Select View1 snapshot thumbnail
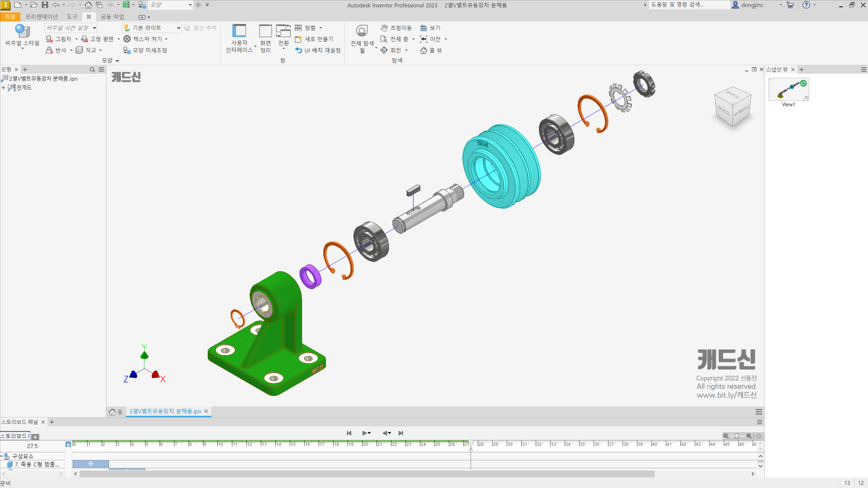868x488 pixels. pos(788,89)
